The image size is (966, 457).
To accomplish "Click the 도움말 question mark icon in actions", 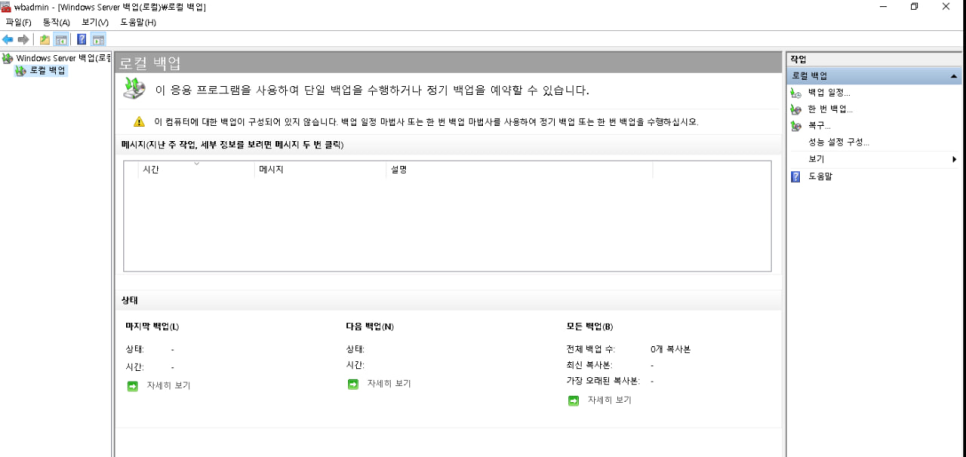I will [x=796, y=176].
